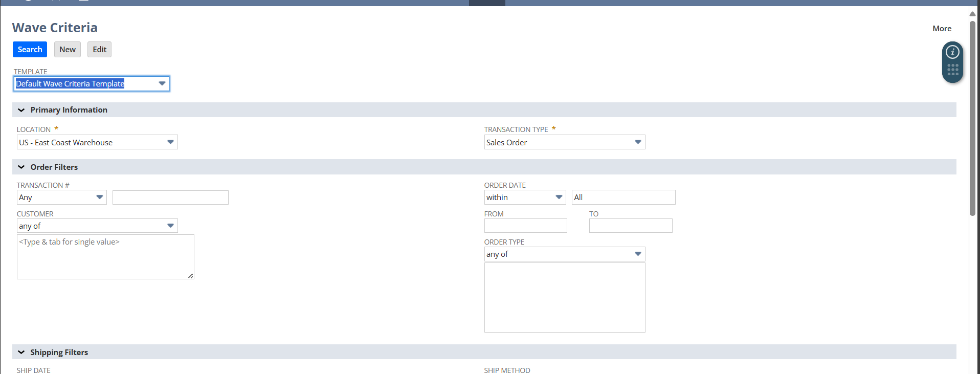Open the Transaction # Any dropdown
The width and height of the screenshot is (980, 374).
[x=100, y=197]
